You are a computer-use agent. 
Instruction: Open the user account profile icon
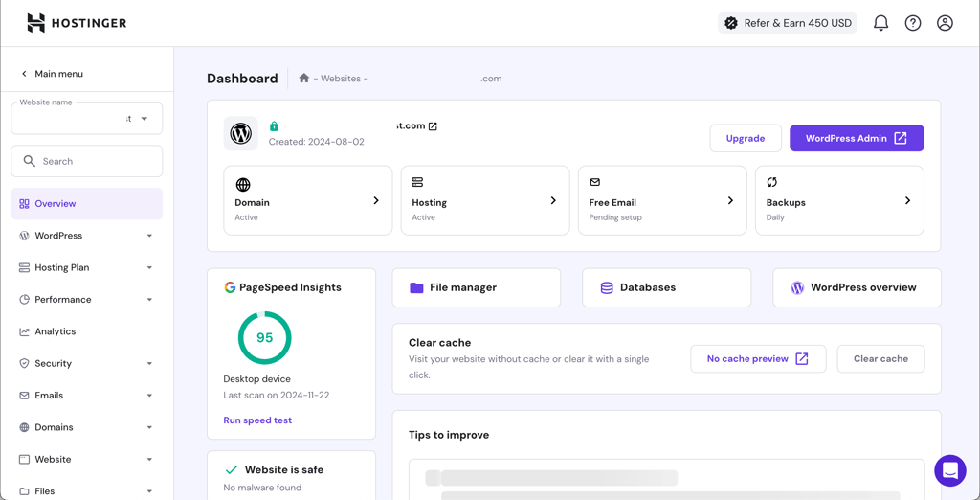[x=945, y=23]
